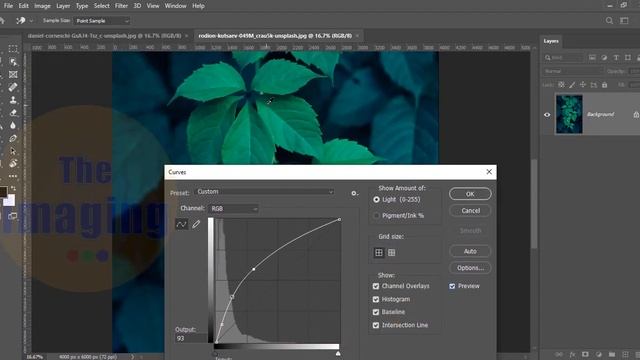Select Pigment/Ink % radio button
The image size is (640, 360).
376,216
